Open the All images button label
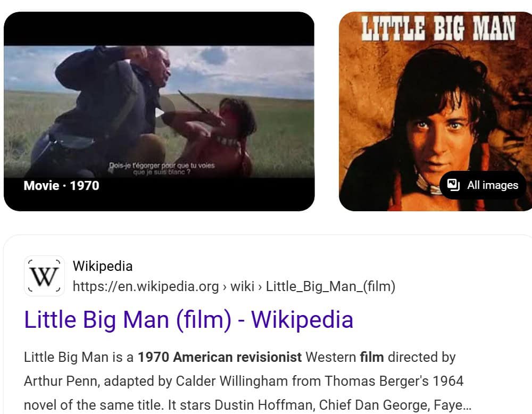The image size is (532, 414). 493,185
